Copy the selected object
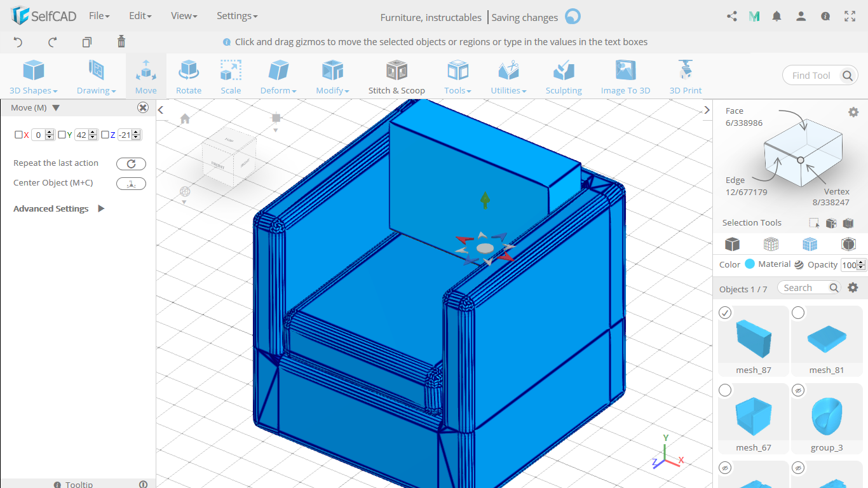 (x=87, y=42)
